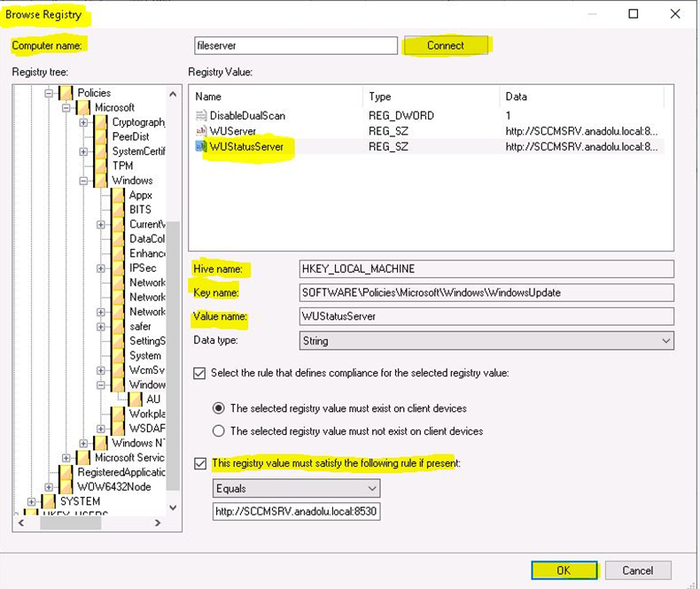Select the DisableDualScan row name
The height and width of the screenshot is (589, 700).
point(247,115)
